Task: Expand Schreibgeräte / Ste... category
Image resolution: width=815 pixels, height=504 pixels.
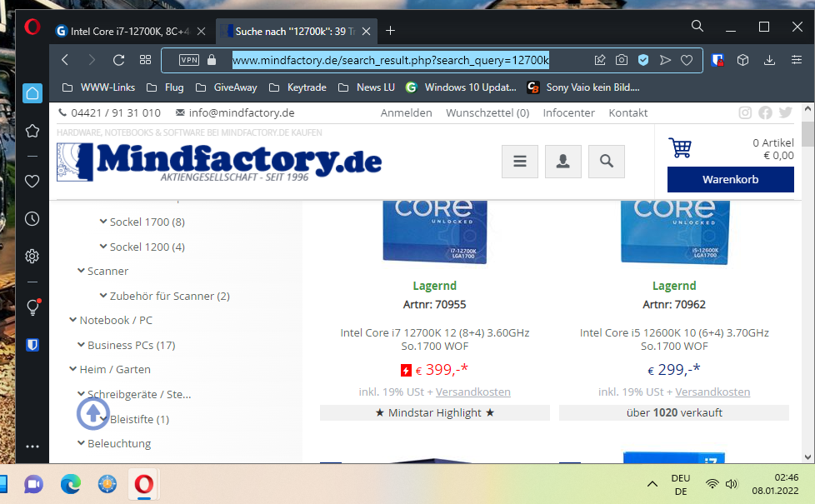Action: point(134,394)
